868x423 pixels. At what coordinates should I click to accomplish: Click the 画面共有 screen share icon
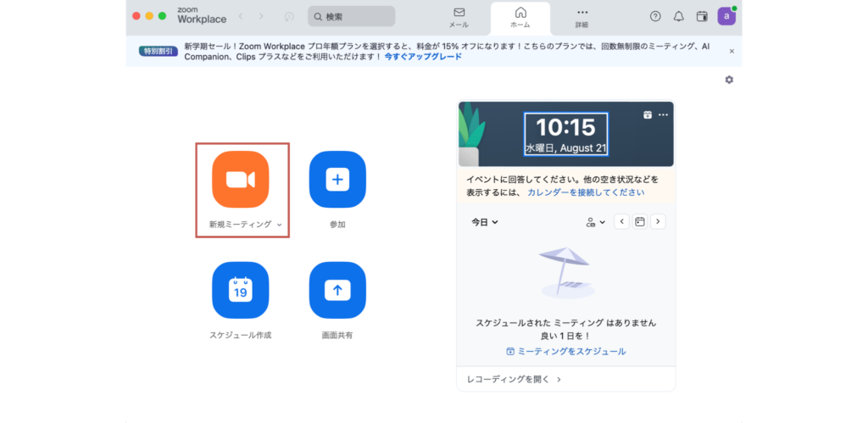(337, 290)
